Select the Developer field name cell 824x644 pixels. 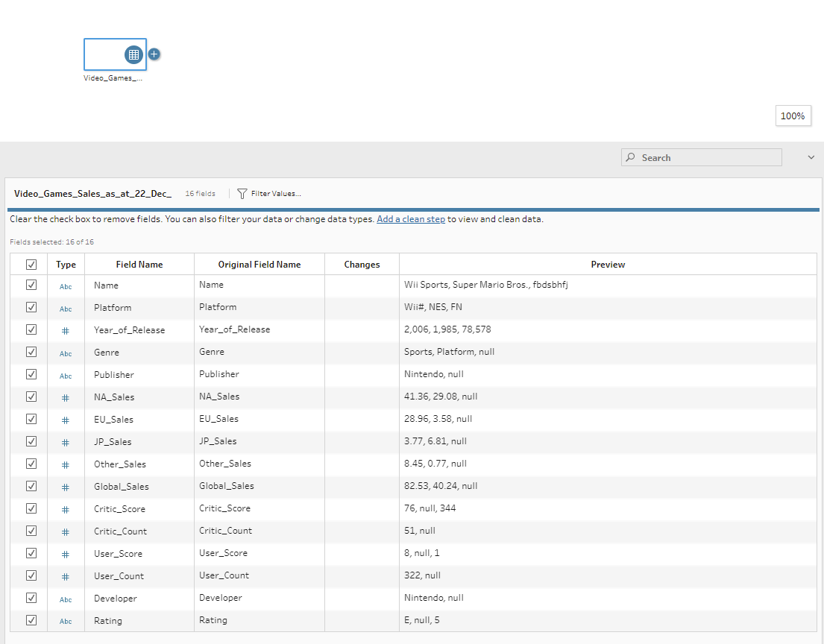coord(139,599)
